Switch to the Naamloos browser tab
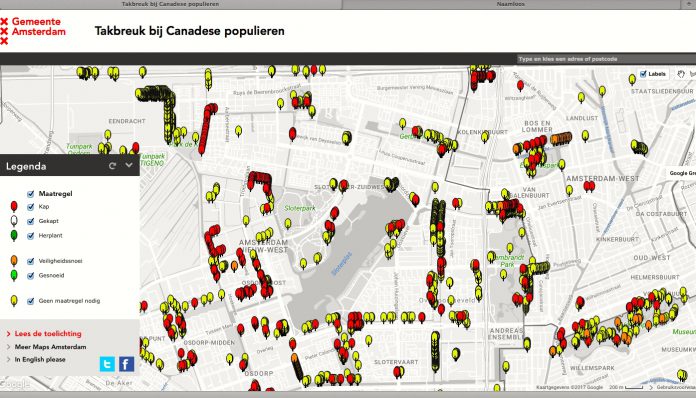Screen dimensions: 696x398 [x=510, y=4]
